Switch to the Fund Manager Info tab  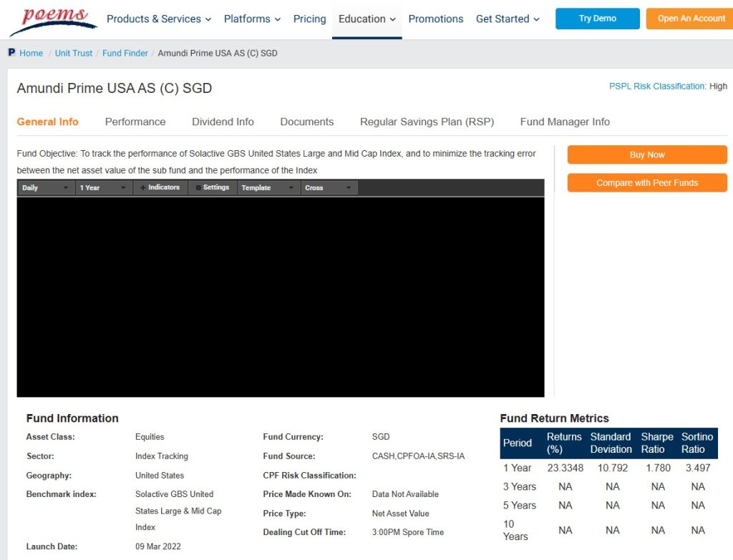pyautogui.click(x=565, y=122)
